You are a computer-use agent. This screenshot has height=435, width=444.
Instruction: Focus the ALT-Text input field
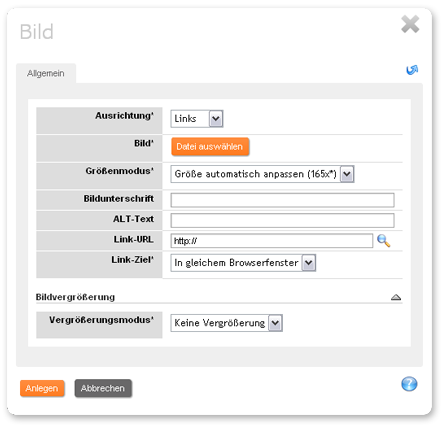282,220
